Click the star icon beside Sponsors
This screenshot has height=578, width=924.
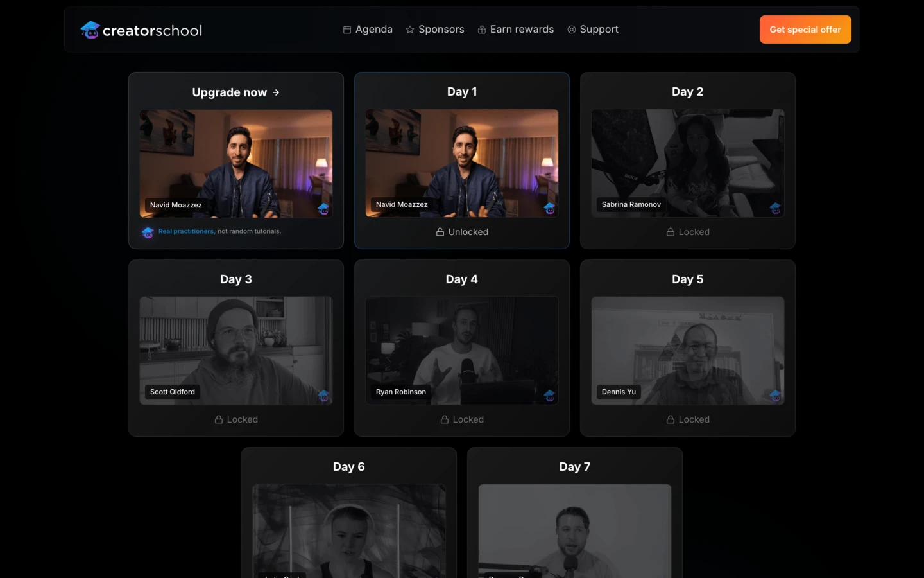pos(410,30)
